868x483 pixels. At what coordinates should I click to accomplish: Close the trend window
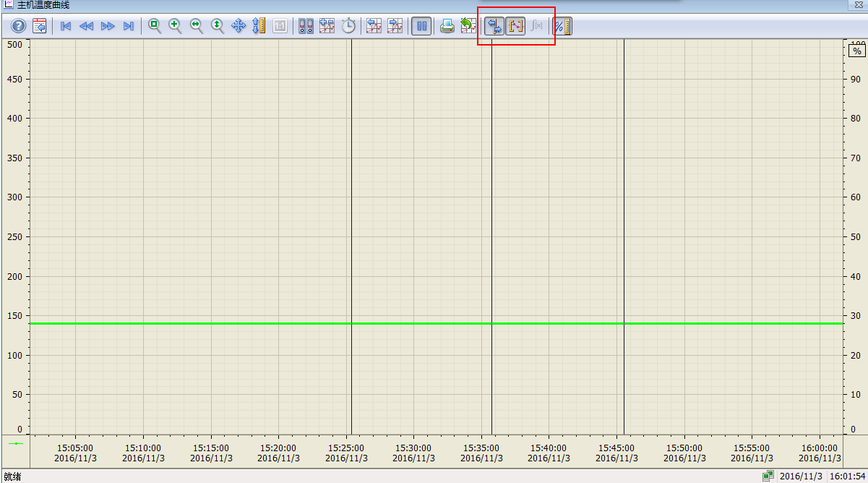pos(858,4)
